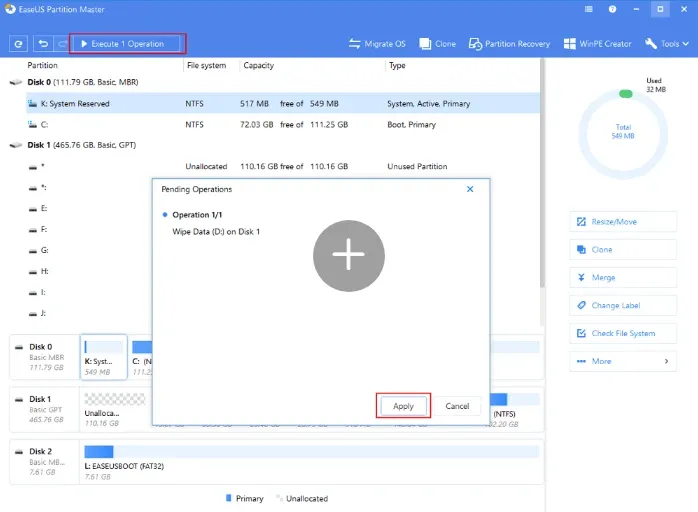Open the Migrate OS tool
Viewport: 698px width, 512px height.
point(377,44)
